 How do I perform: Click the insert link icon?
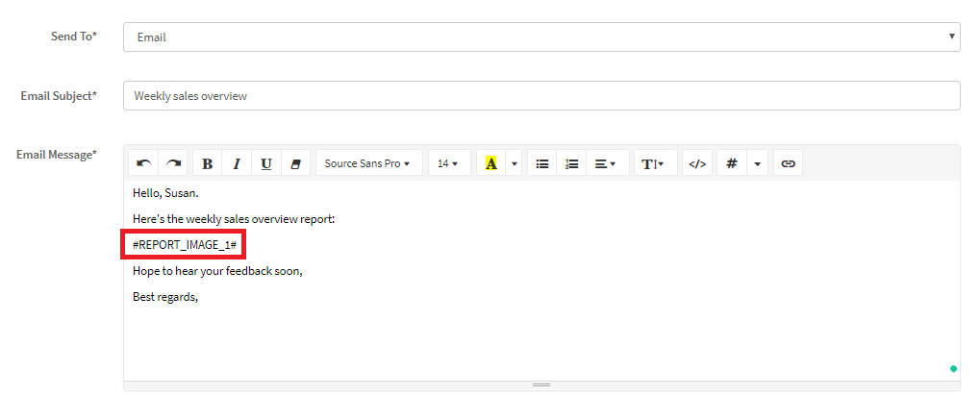tap(788, 163)
